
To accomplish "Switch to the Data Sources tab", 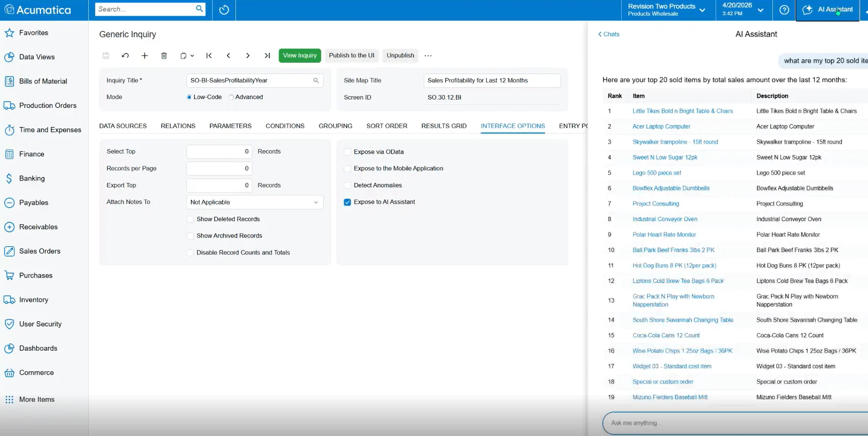I will 123,126.
